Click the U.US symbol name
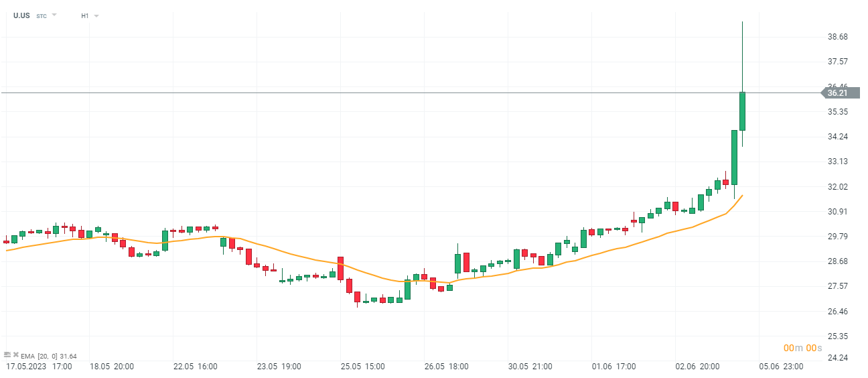 [21, 15]
